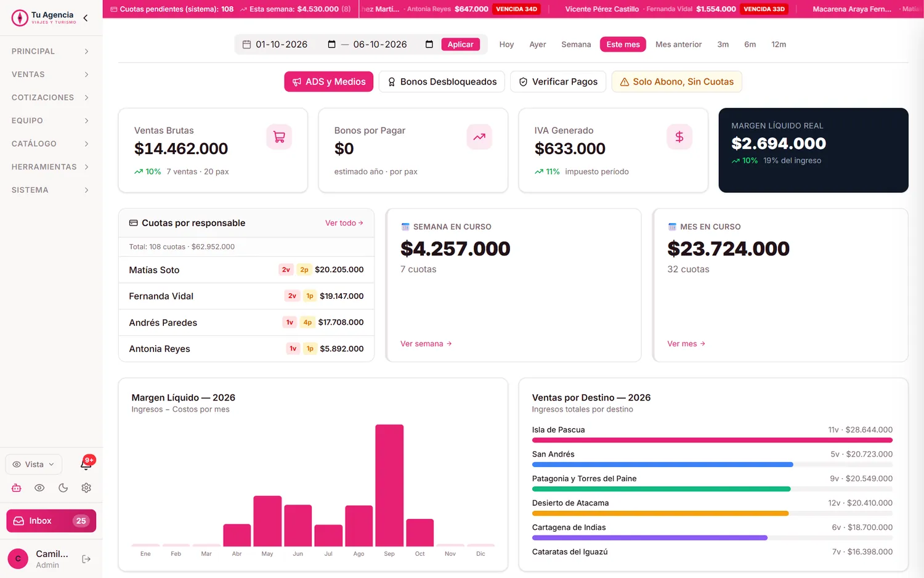Toggle the Verificar Pagos filter
Image resolution: width=924 pixels, height=578 pixels.
point(558,81)
